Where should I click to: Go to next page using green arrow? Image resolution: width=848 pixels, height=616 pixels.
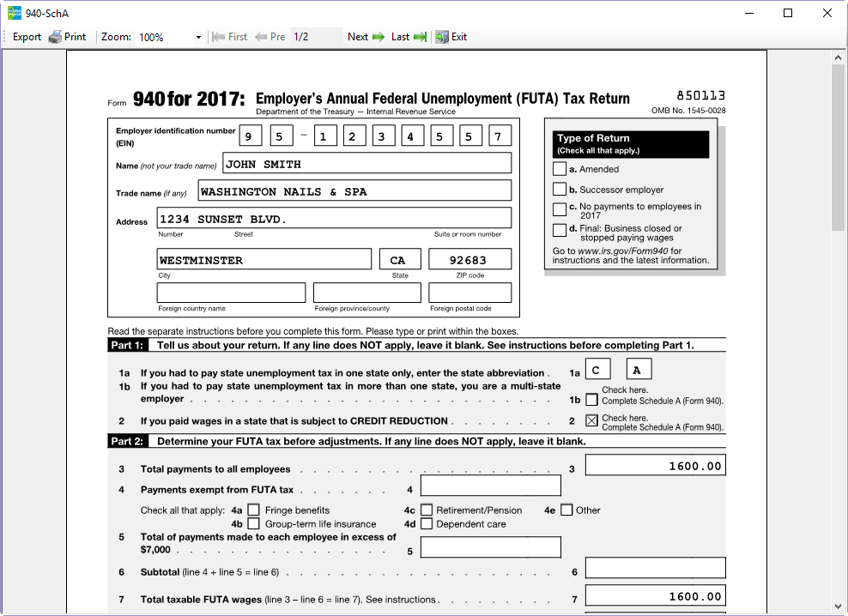(x=379, y=37)
